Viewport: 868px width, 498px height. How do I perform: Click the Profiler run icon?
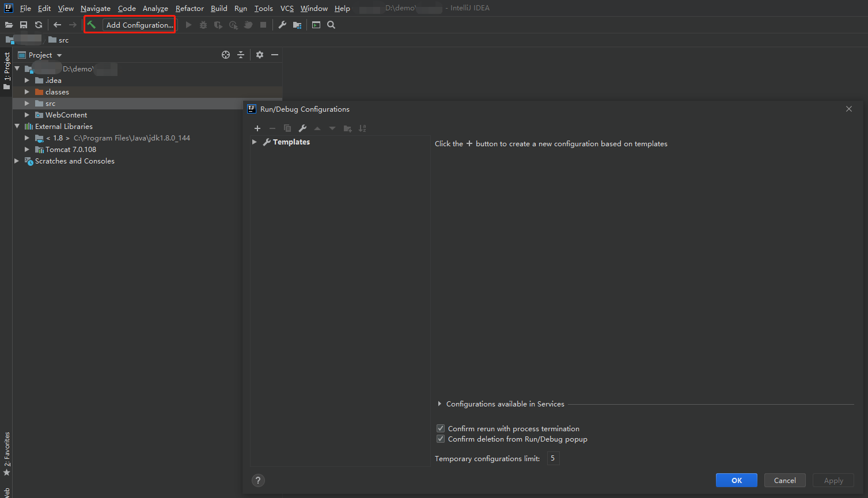point(233,25)
